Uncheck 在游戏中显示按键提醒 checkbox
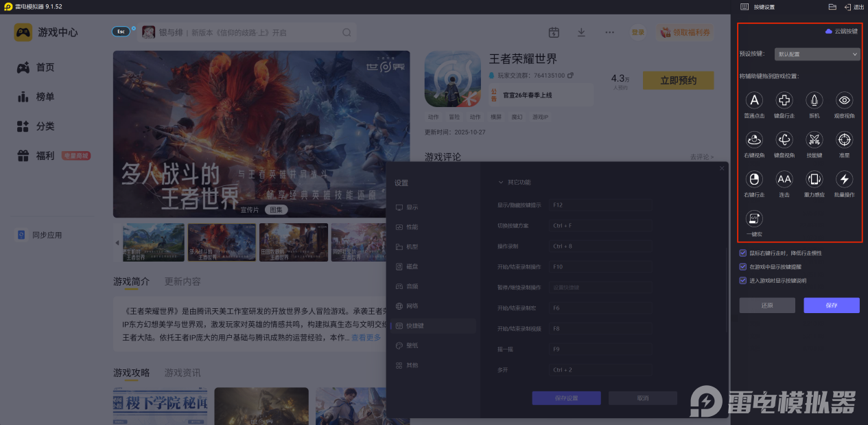The height and width of the screenshot is (425, 868). tap(742, 266)
